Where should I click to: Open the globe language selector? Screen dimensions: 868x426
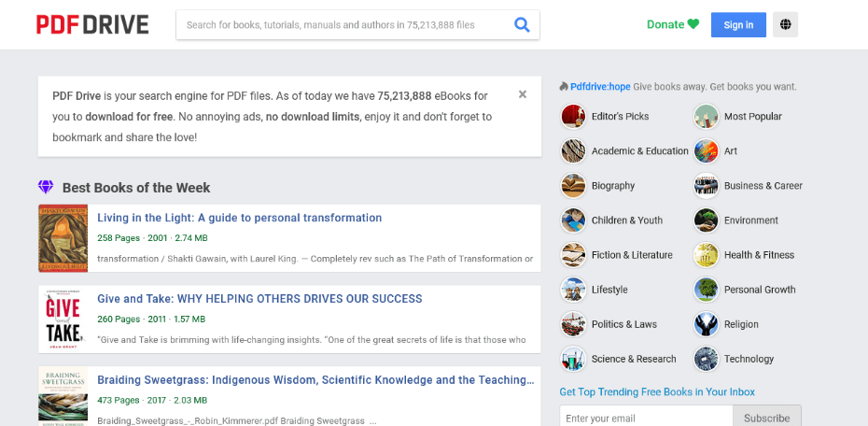[x=785, y=25]
